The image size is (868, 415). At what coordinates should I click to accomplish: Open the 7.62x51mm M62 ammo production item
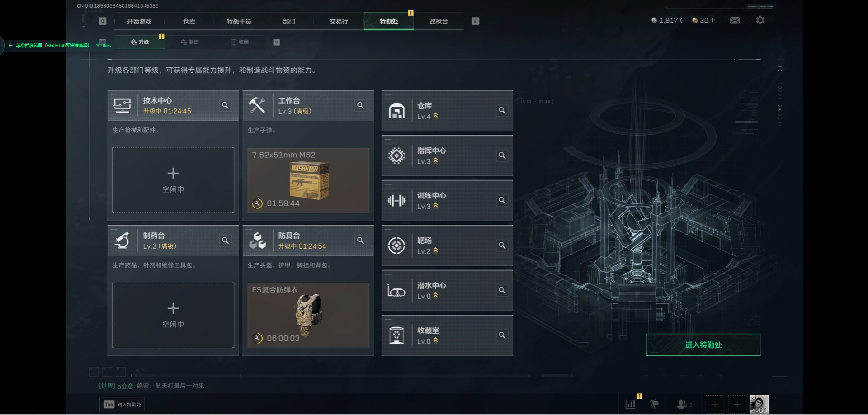[308, 180]
